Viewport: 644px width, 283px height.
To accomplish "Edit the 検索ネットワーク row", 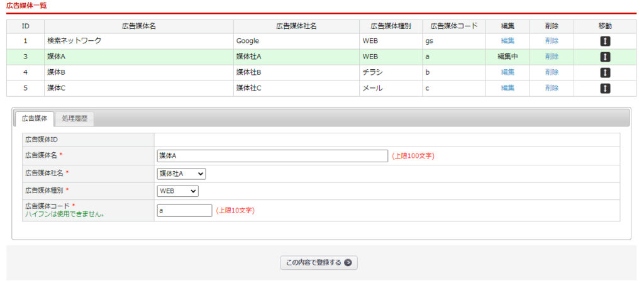I will pyautogui.click(x=508, y=41).
